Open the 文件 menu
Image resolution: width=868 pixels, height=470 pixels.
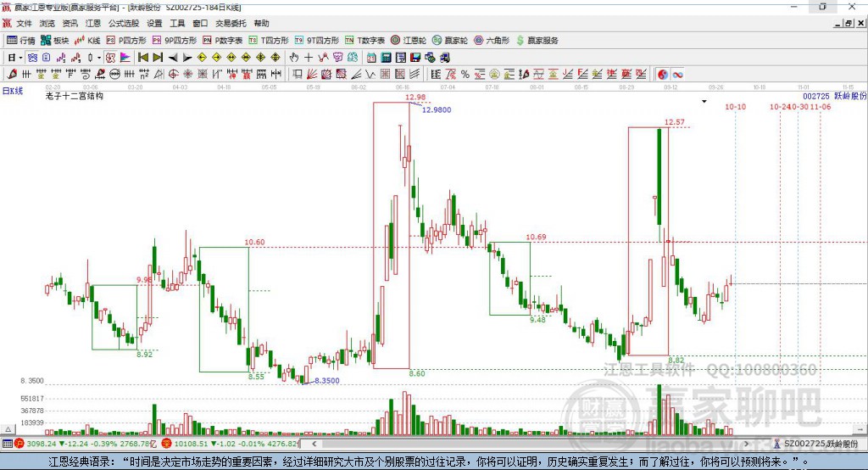coord(25,23)
